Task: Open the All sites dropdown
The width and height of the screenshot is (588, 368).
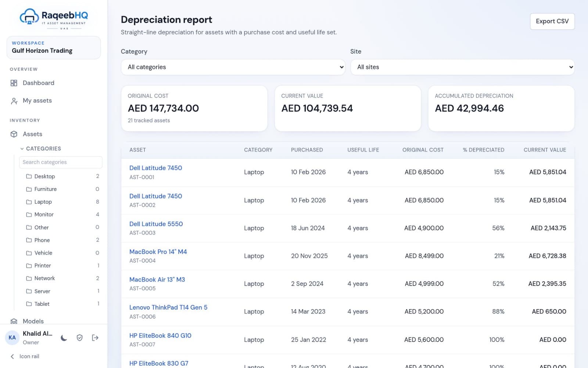Action: pyautogui.click(x=462, y=67)
